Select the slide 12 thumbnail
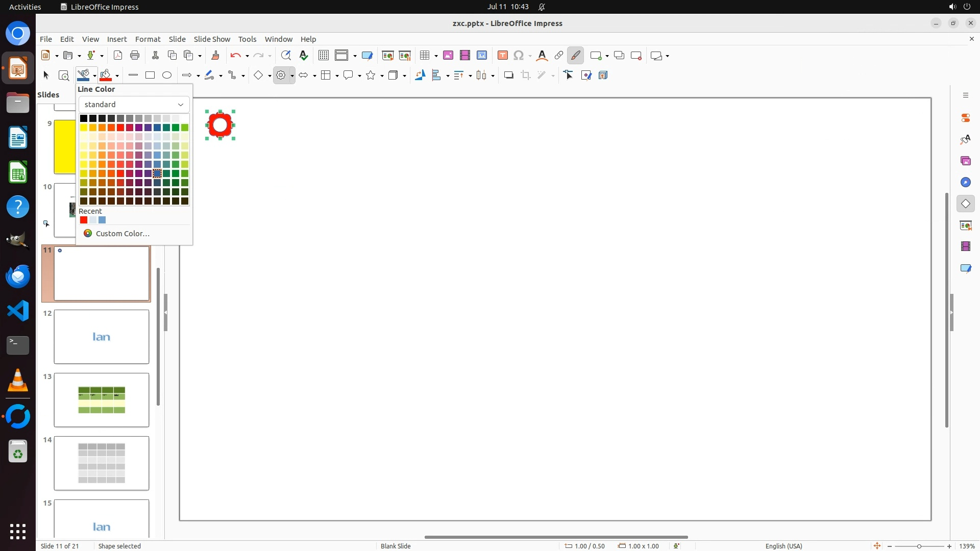The image size is (980, 551). [x=102, y=337]
